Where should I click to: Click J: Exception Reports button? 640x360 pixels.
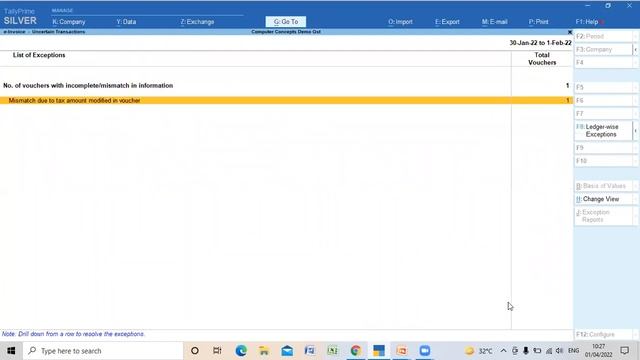(604, 216)
